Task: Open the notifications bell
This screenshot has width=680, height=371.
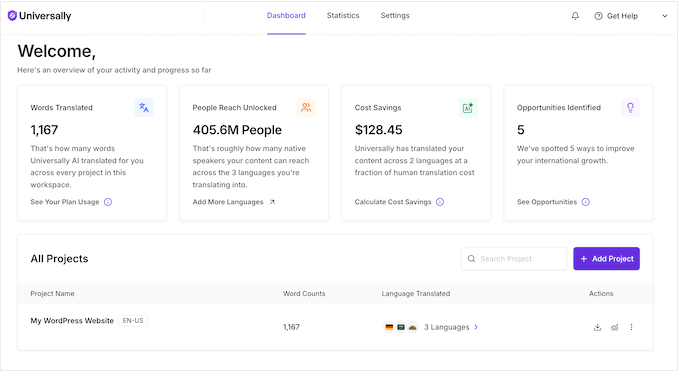Action: (x=575, y=16)
